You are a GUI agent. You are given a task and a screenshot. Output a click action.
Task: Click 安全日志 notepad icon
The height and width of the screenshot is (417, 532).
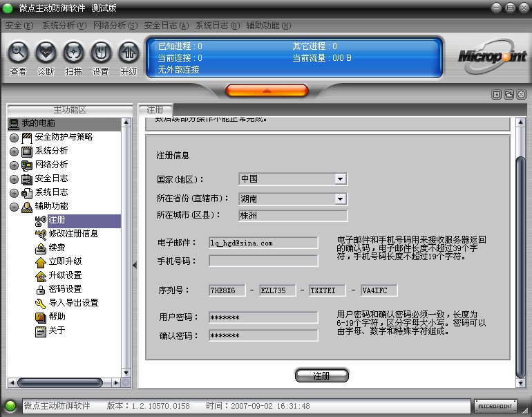(x=27, y=179)
